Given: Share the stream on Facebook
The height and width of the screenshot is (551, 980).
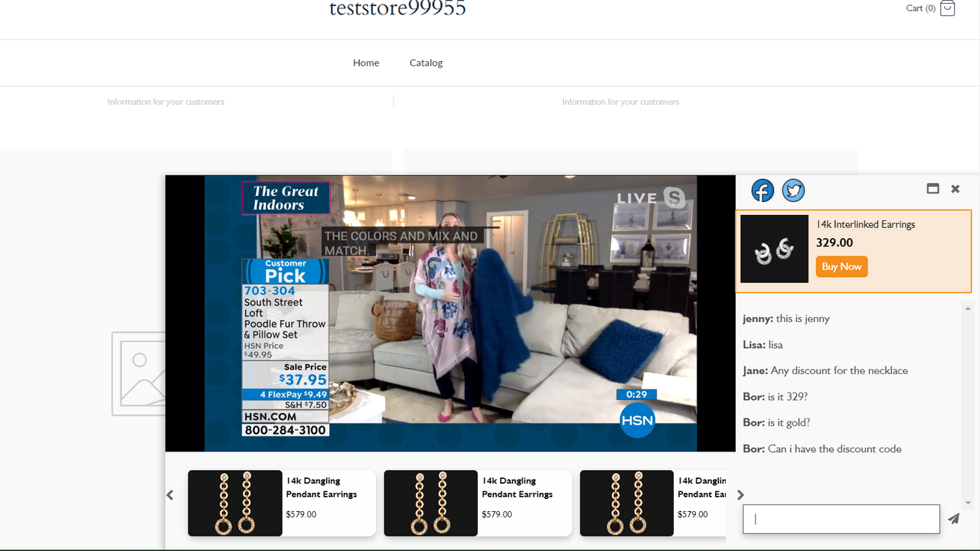Looking at the screenshot, I should click(x=763, y=191).
